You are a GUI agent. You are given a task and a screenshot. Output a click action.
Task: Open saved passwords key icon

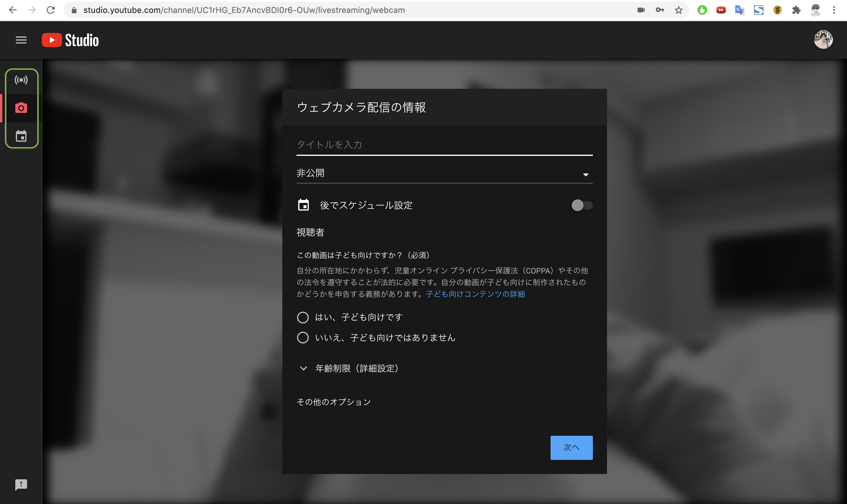click(x=660, y=10)
